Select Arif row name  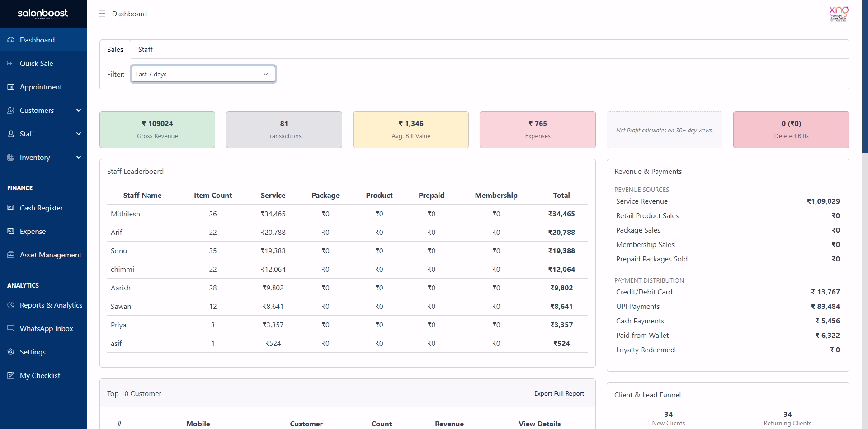click(x=116, y=232)
